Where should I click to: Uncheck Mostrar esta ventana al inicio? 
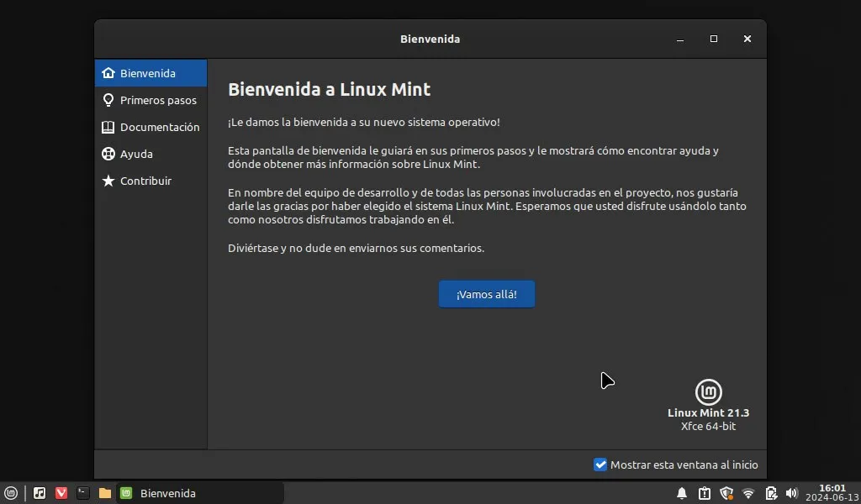pyautogui.click(x=600, y=465)
